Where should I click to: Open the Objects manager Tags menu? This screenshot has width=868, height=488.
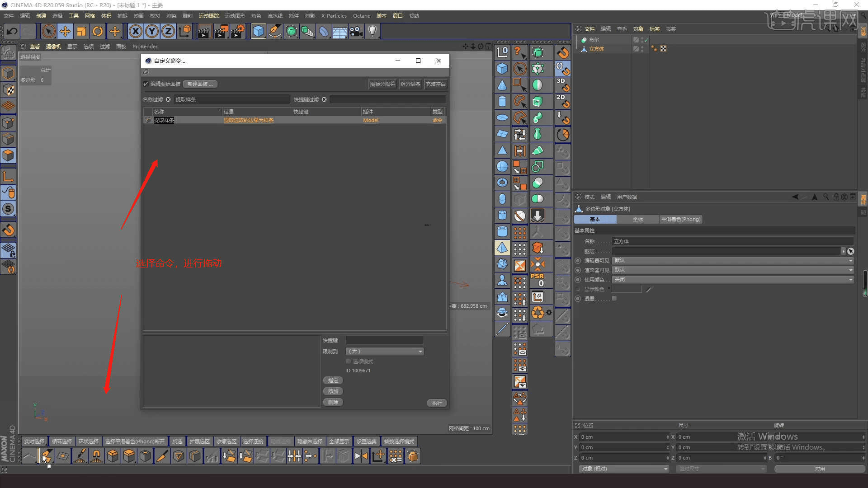655,29
